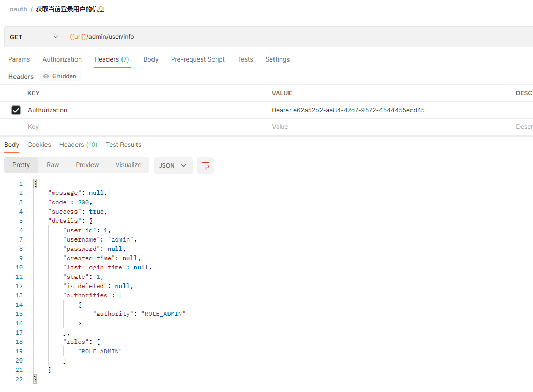Viewport: 533px width, 392px height.
Task: Click the wrap lines icon
Action: (x=205, y=165)
